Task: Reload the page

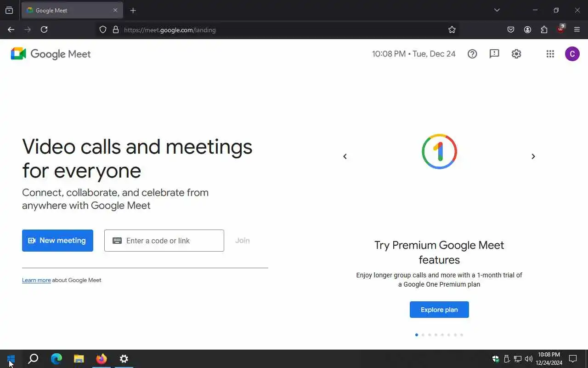Action: 44,29
